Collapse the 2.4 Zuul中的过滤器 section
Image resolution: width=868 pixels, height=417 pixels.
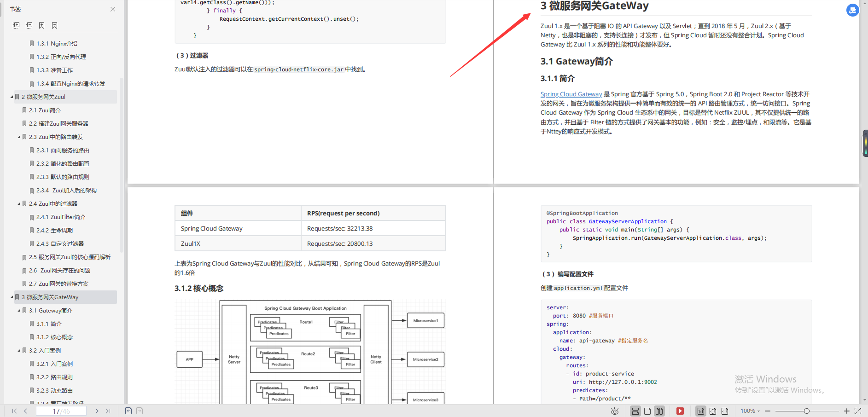pyautogui.click(x=19, y=203)
